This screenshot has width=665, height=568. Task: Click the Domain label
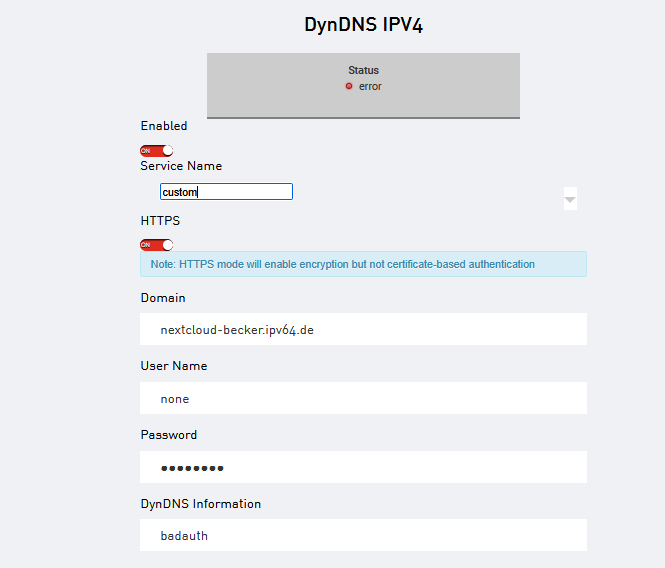(163, 298)
